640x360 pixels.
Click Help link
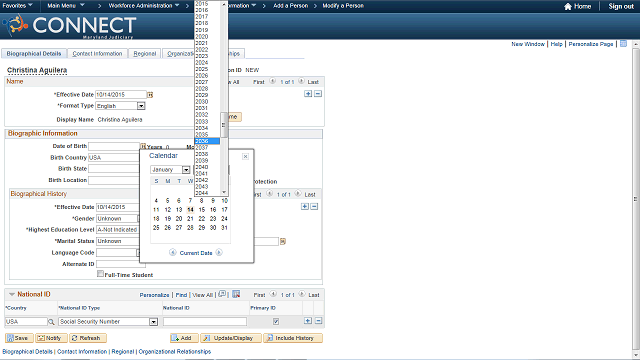coord(556,44)
